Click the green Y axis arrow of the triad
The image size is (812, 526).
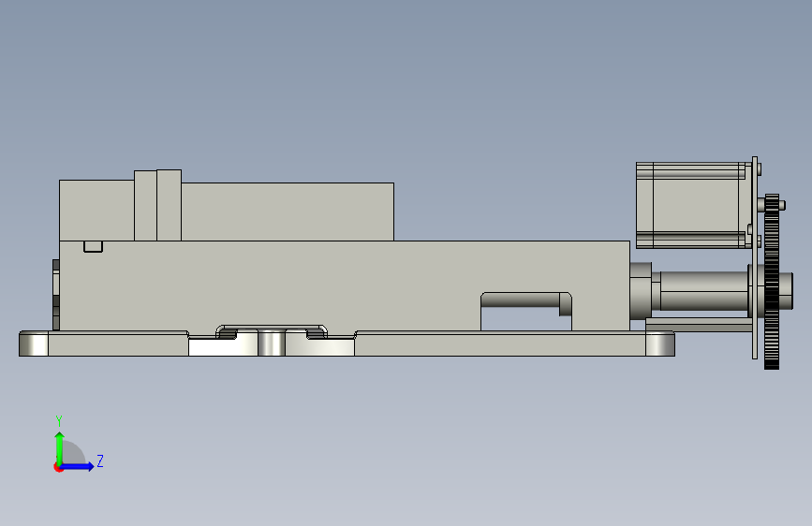(x=59, y=447)
